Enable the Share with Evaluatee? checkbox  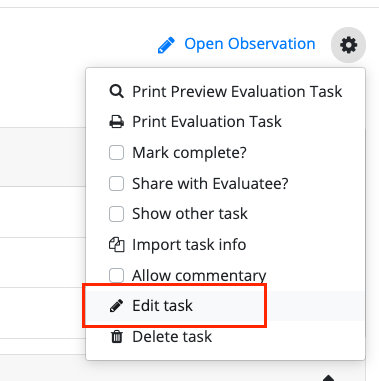pos(116,183)
